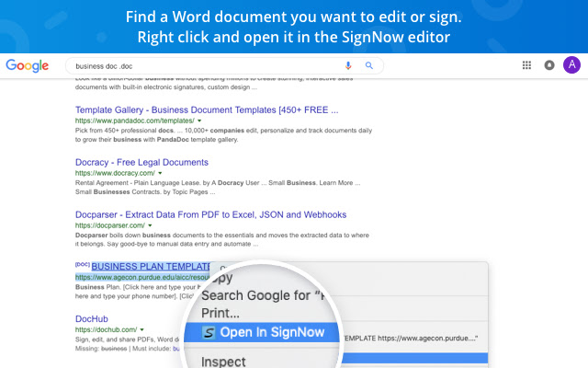Choose 'Open In SignNow' from context menu
Screen dimensions: 588x368
[x=261, y=332]
